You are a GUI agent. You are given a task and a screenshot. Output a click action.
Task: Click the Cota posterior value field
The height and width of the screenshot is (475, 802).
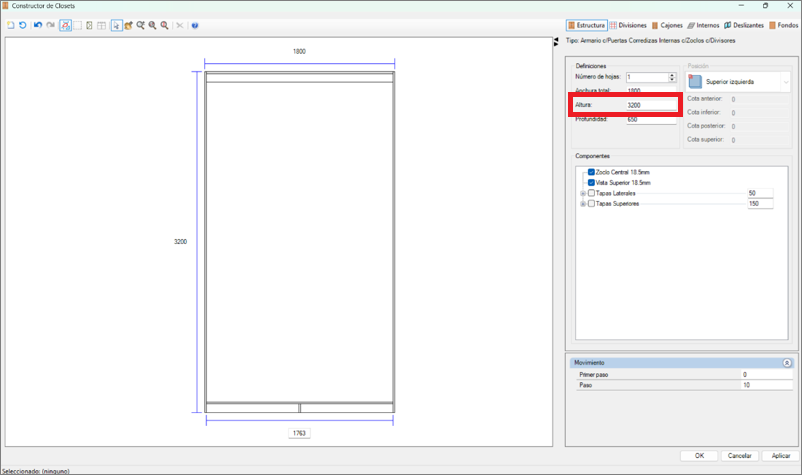coord(759,126)
